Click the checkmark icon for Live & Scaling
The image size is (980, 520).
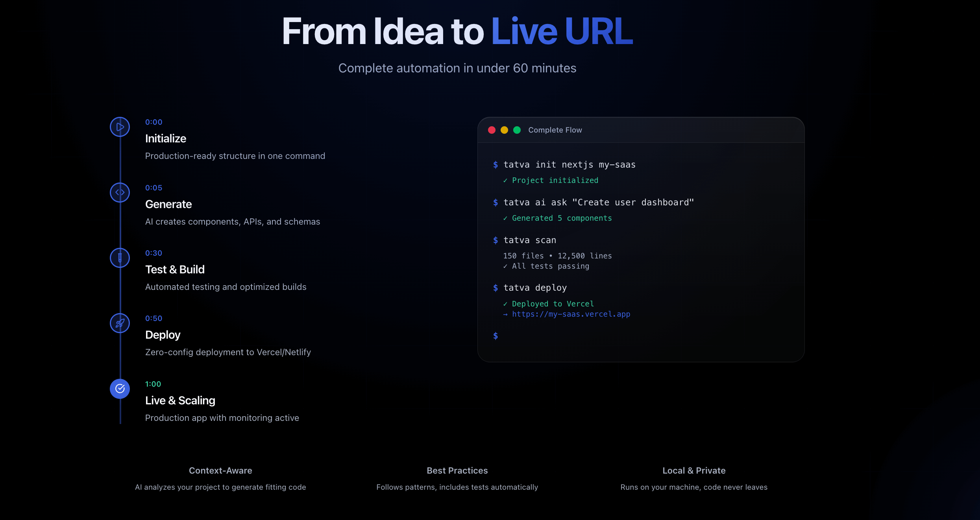pos(120,389)
